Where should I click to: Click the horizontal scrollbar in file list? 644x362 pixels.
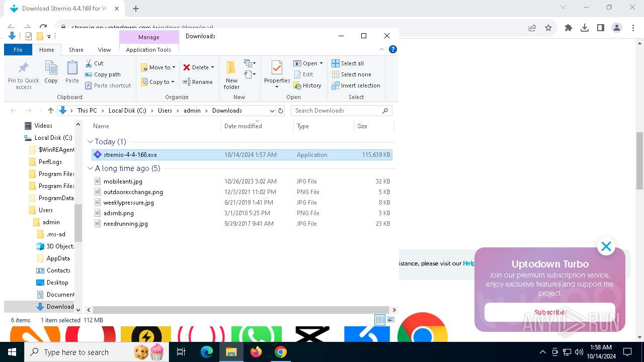coord(240,310)
